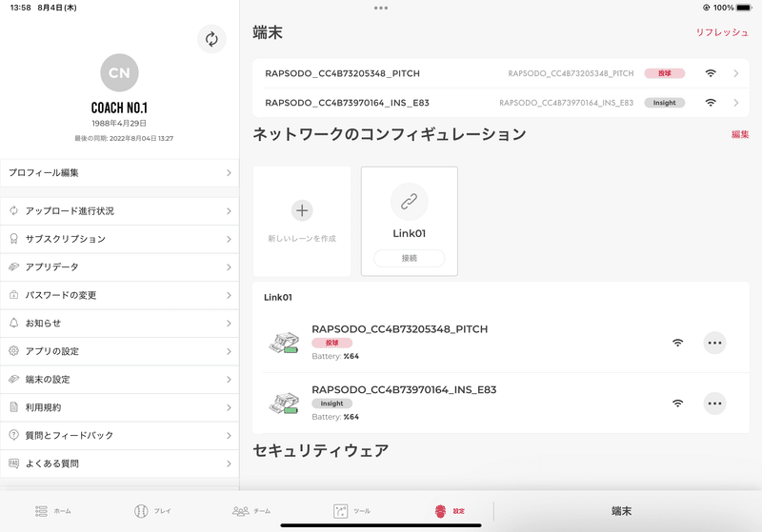Click the Link01 chain link icon
This screenshot has height=532, width=762.
coord(410,202)
